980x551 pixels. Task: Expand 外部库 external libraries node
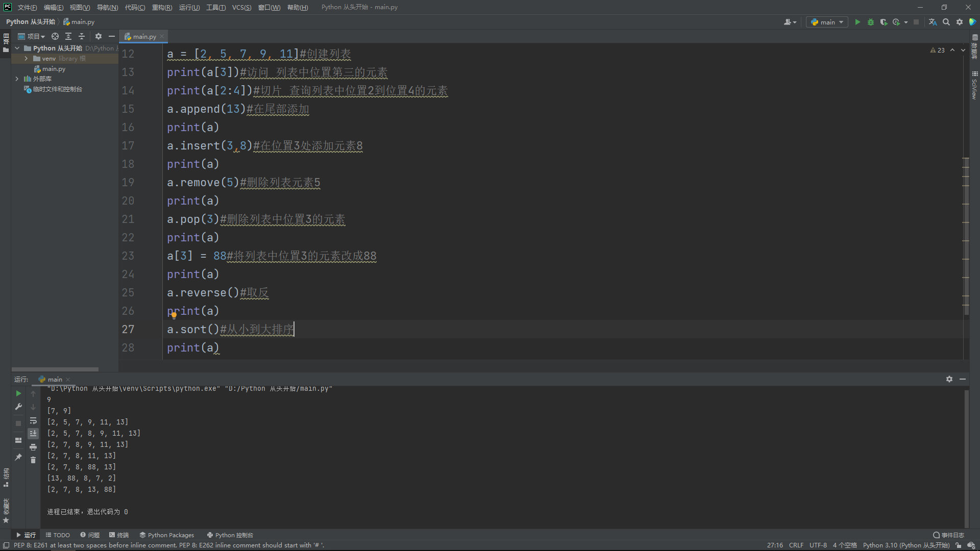pyautogui.click(x=17, y=79)
